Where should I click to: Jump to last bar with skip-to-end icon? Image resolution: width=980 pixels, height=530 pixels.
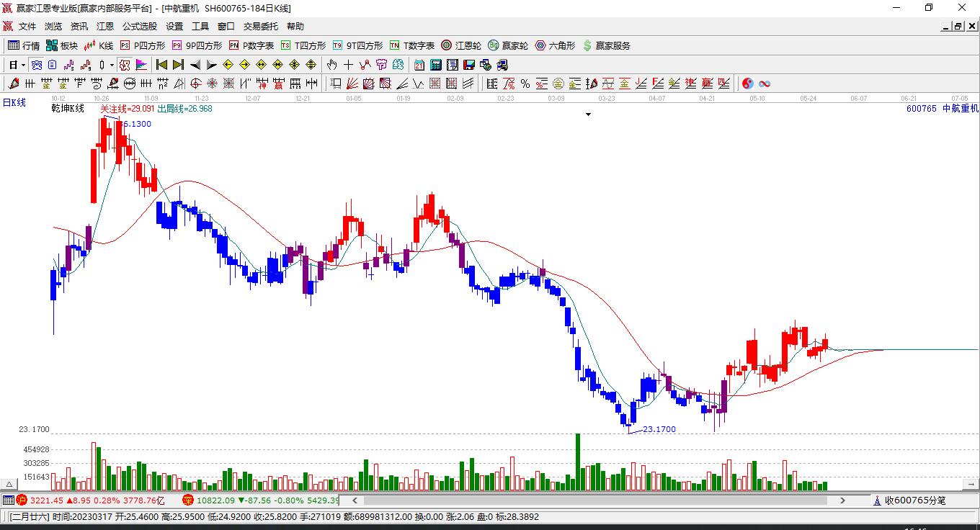click(x=178, y=65)
